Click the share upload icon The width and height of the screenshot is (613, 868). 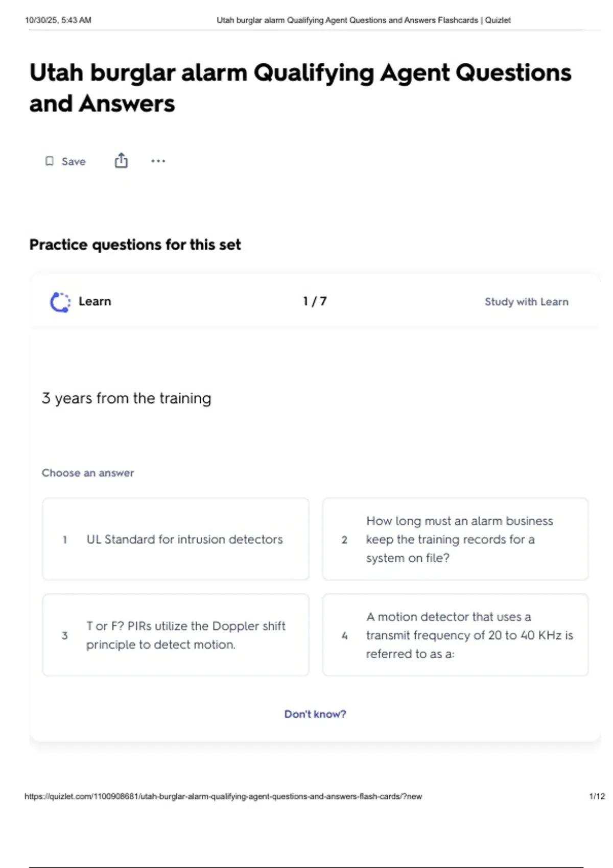coord(121,161)
